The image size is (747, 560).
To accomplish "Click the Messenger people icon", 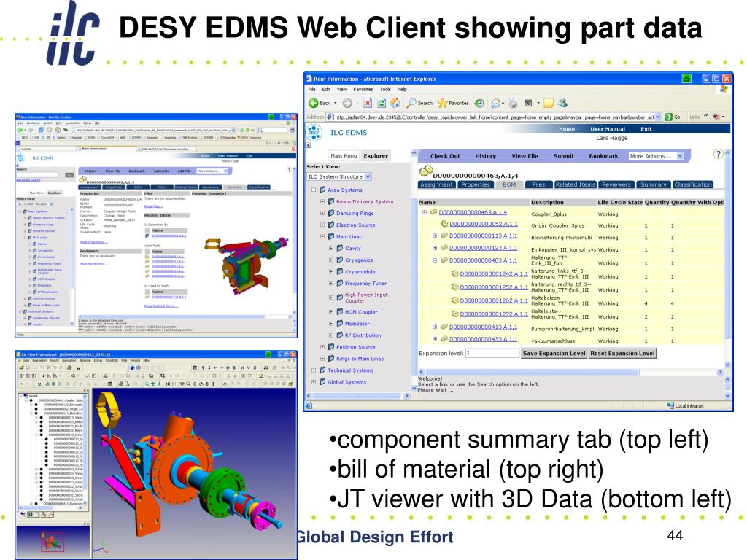I will tap(562, 103).
